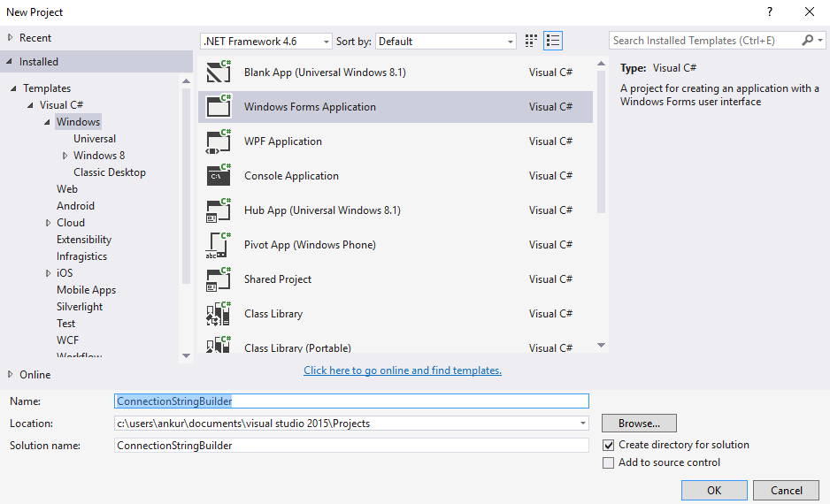Click the Pivot App template icon

coord(218,245)
